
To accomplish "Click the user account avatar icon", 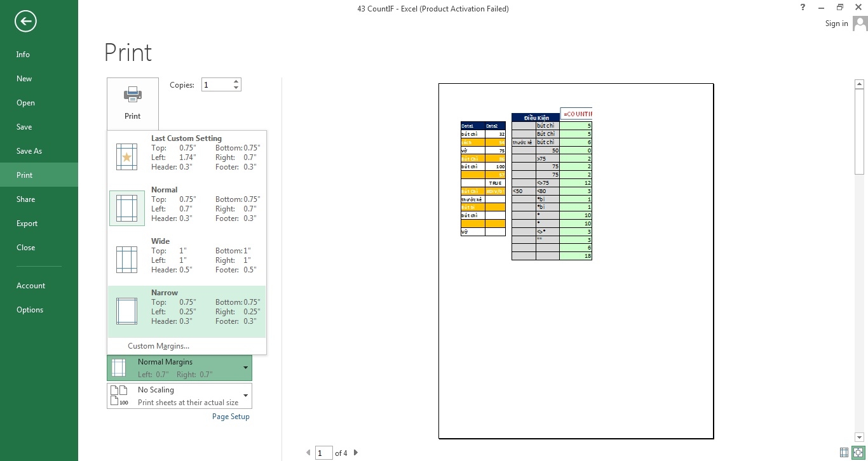I will tap(860, 23).
